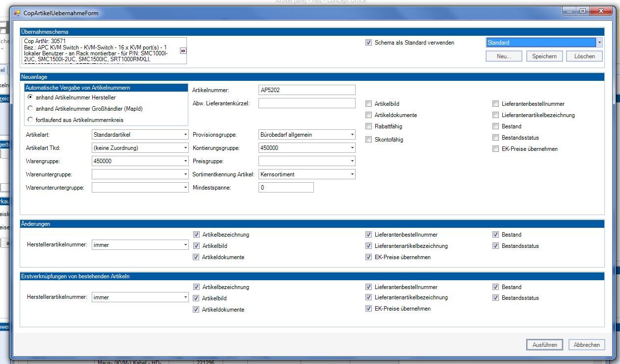Click the Löschen button
Image resolution: width=620 pixels, height=364 pixels.
pyautogui.click(x=585, y=56)
